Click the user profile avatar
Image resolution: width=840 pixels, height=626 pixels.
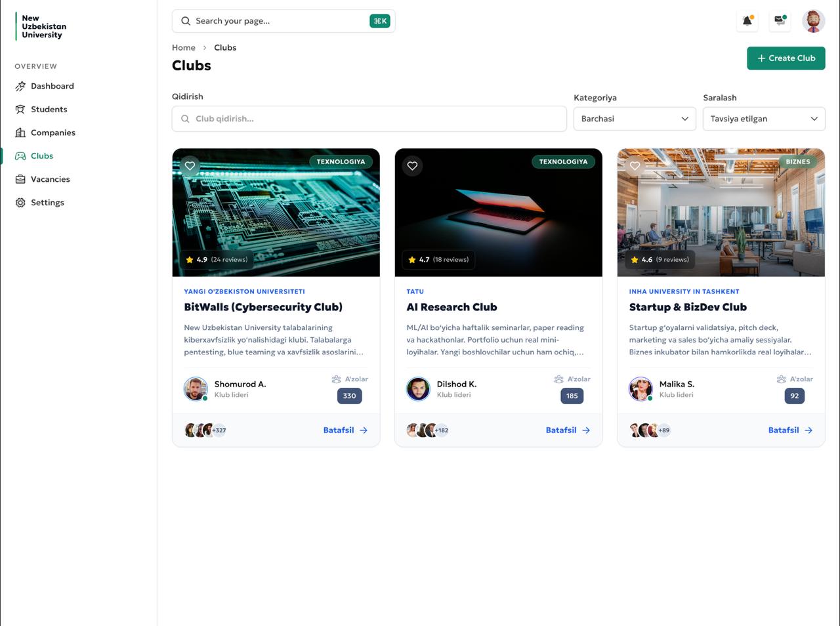(x=813, y=21)
